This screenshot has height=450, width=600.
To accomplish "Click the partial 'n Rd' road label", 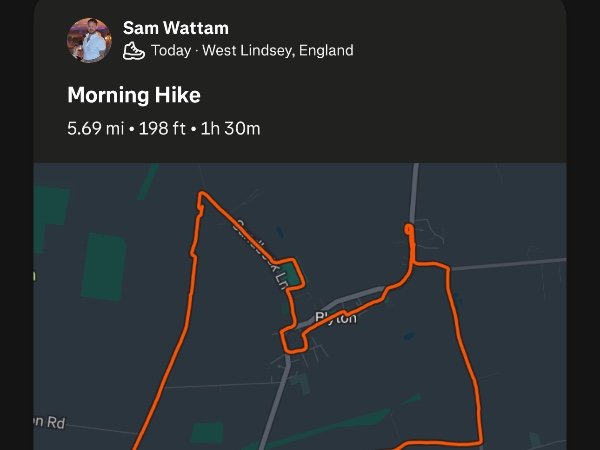I will (47, 423).
